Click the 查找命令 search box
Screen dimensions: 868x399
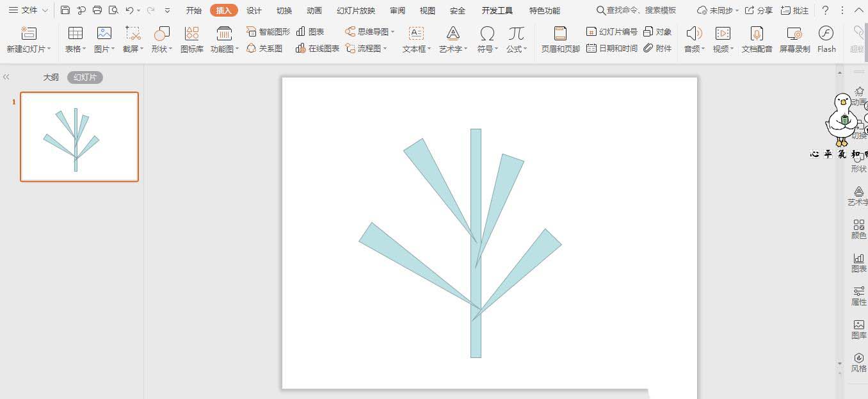[636, 10]
